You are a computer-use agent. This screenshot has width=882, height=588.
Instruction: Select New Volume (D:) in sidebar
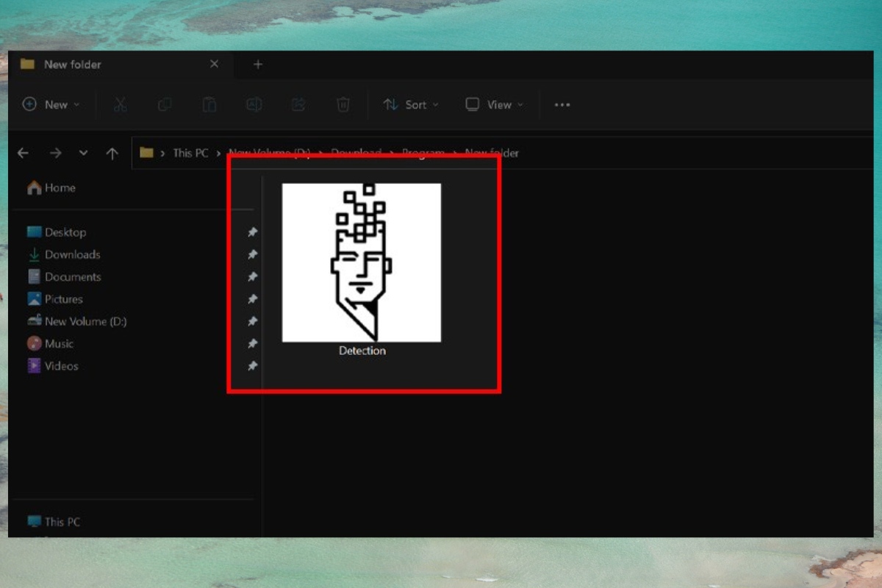(x=85, y=321)
